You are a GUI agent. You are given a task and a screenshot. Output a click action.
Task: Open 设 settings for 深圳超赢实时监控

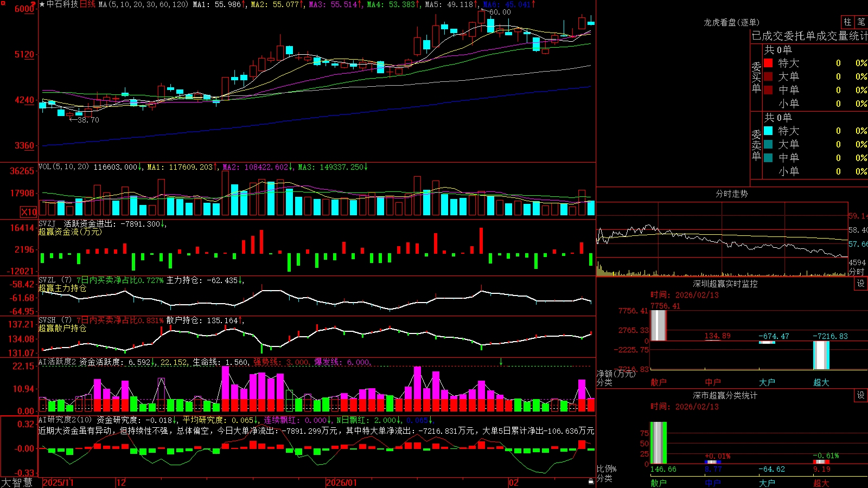point(861,284)
